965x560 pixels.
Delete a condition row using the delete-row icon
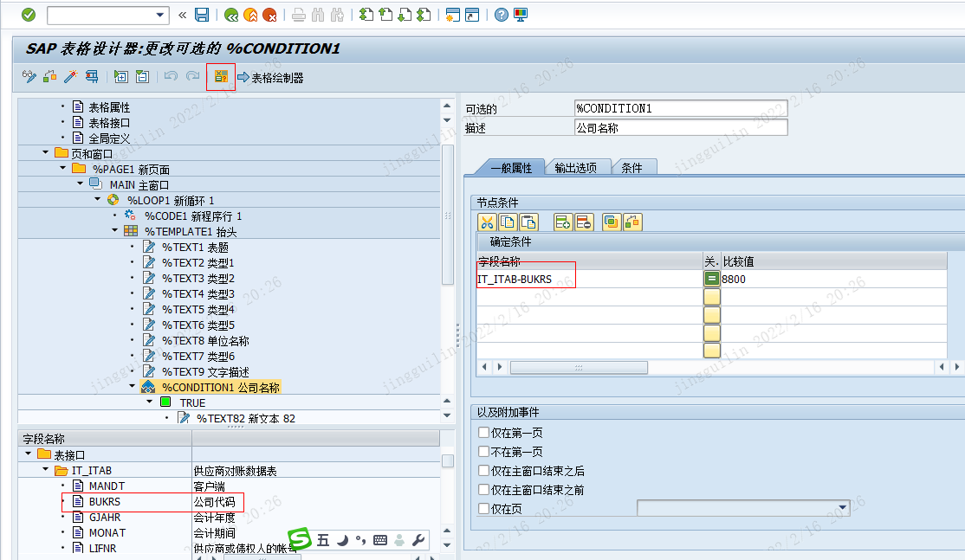click(x=582, y=222)
